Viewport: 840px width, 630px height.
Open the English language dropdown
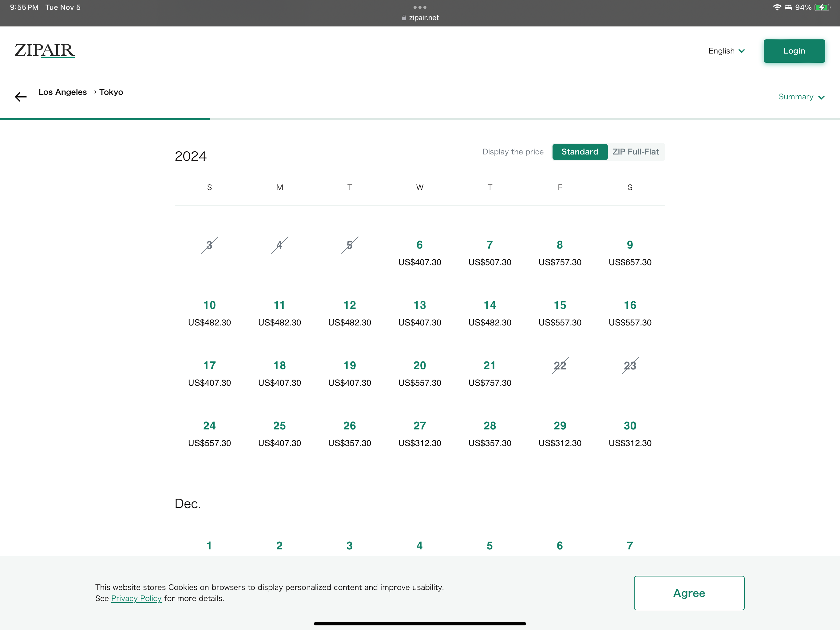(x=727, y=51)
